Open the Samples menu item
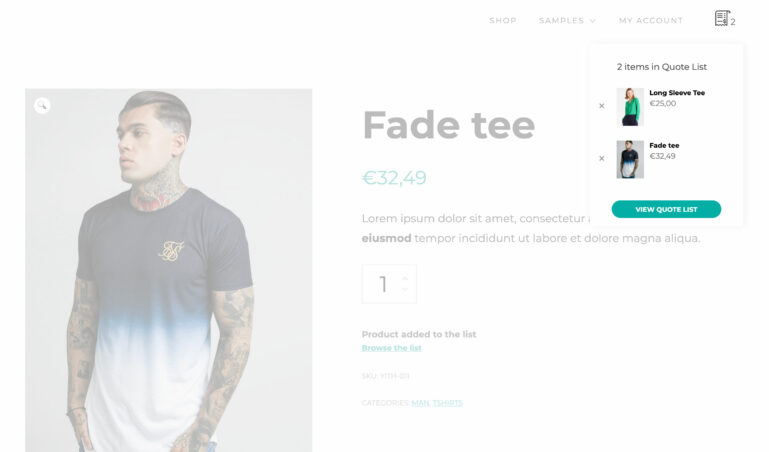The width and height of the screenshot is (769, 452). [x=562, y=21]
